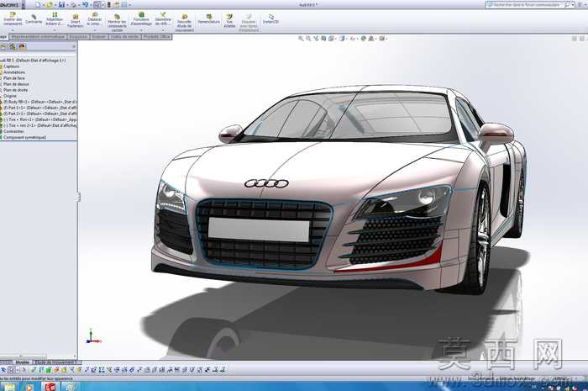Screen dimensions: 588x391
Task: Switch to the Esquisse tab
Action: pos(78,37)
